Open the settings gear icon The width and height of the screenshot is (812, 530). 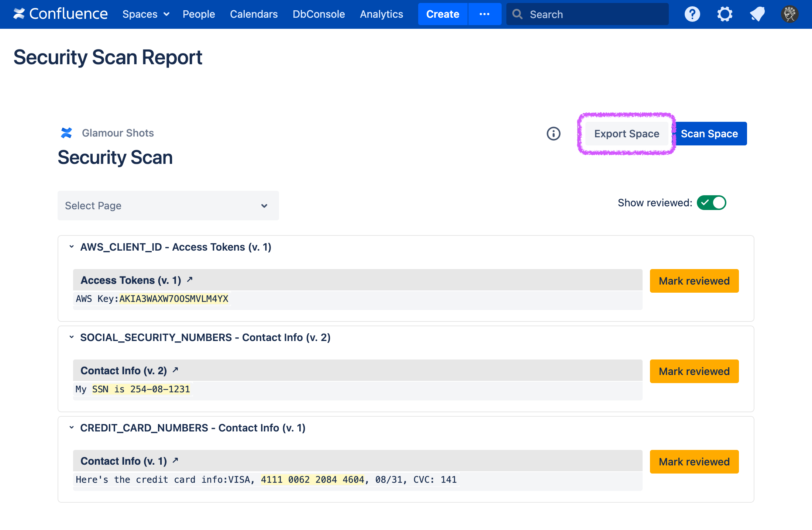pos(725,14)
